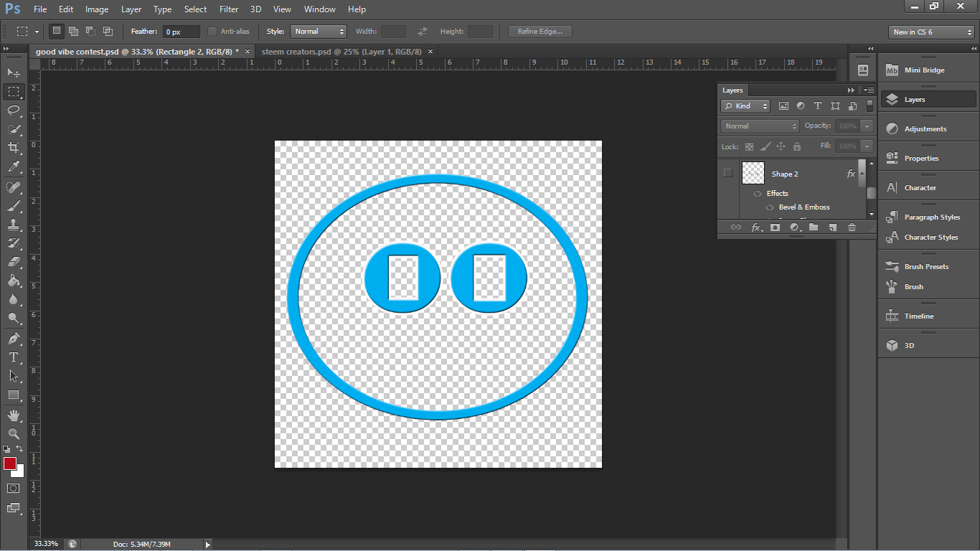Select the Brush tool in toolbox
The width and height of the screenshot is (980, 551).
(x=14, y=206)
